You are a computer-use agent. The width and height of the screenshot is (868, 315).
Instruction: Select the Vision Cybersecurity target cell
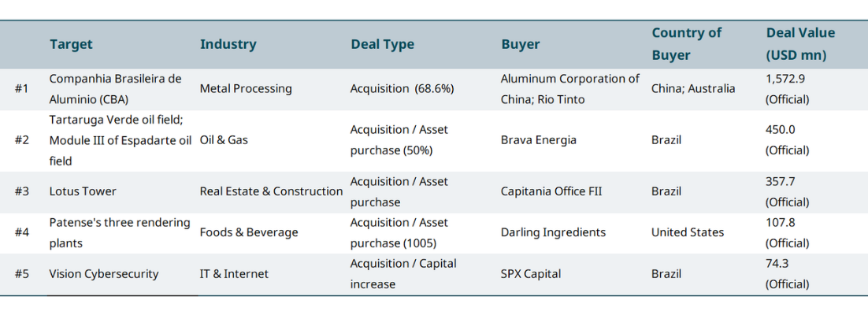(x=103, y=274)
